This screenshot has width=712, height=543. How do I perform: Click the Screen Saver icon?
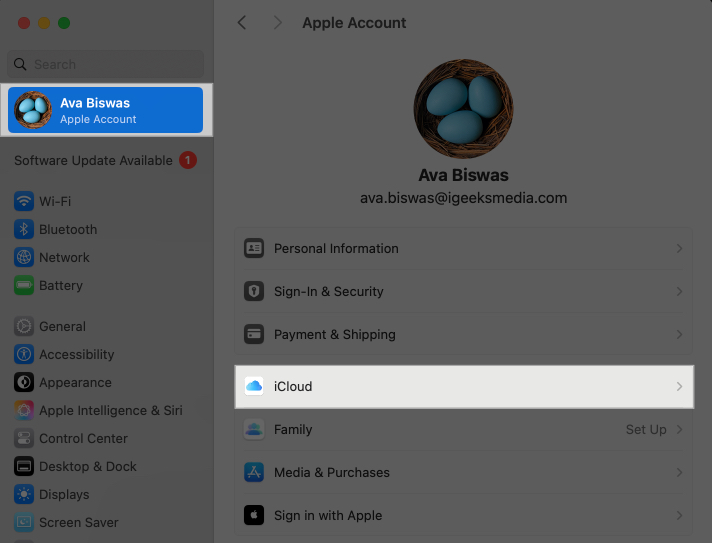[x=24, y=523]
